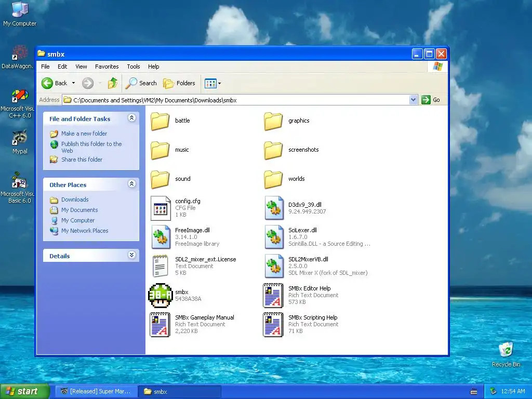Open the graphics folder icon

pyautogui.click(x=273, y=121)
